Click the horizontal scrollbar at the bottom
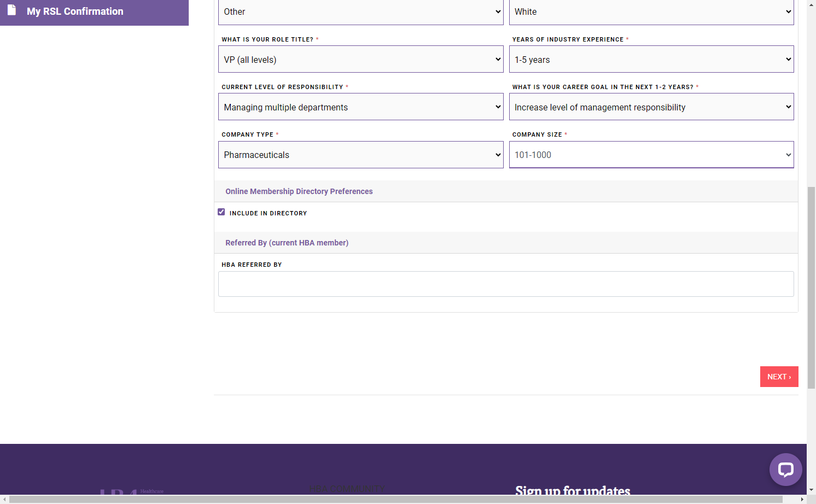 click(x=396, y=500)
